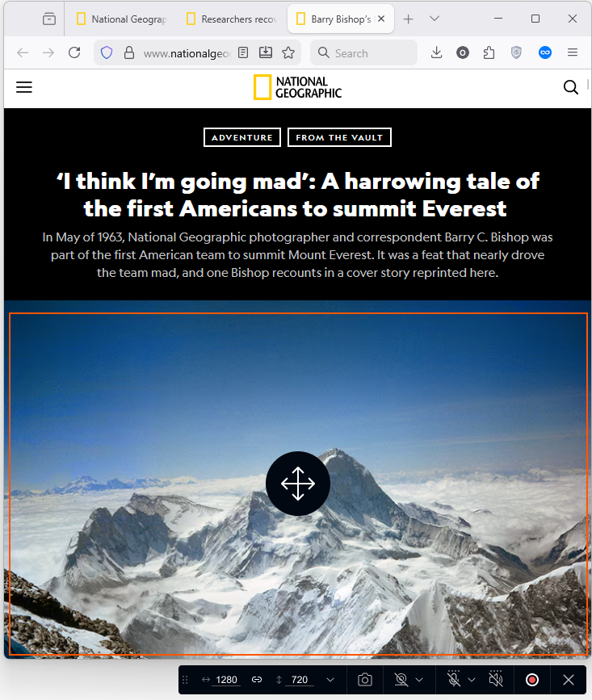Viewport: 592px width, 700px height.
Task: Take a screenshot with the camera icon
Action: (x=365, y=680)
